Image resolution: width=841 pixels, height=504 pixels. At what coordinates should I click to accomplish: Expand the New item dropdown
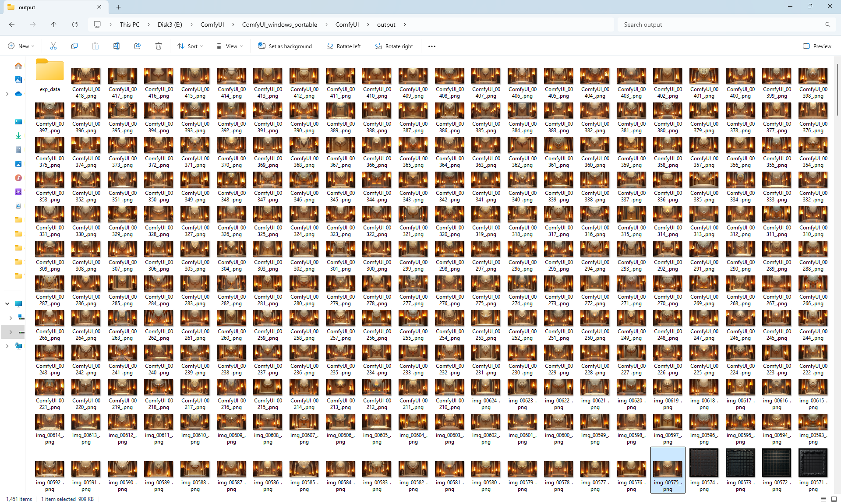click(21, 46)
